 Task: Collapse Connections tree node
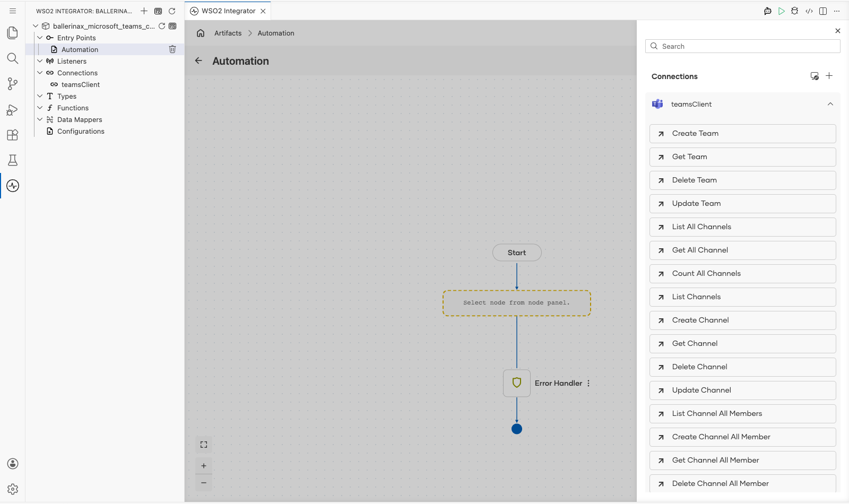point(40,73)
